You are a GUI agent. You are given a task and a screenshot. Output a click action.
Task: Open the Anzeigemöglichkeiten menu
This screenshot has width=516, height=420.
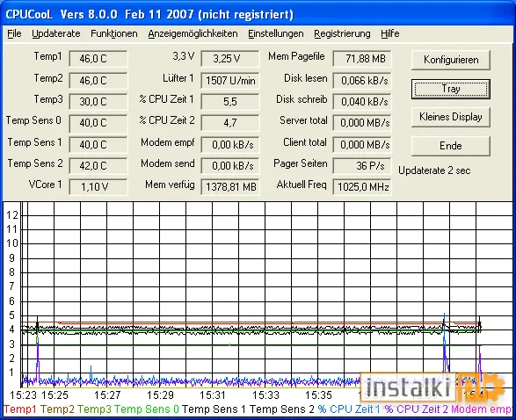tap(193, 33)
